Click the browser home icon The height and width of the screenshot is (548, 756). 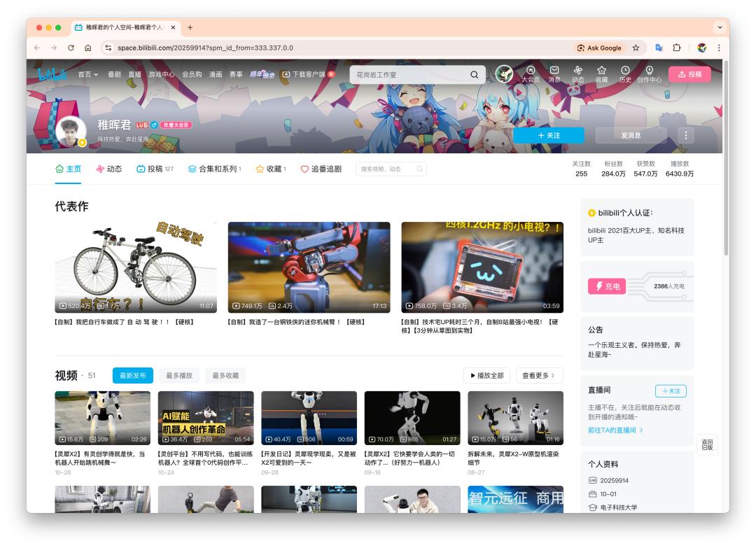click(87, 48)
